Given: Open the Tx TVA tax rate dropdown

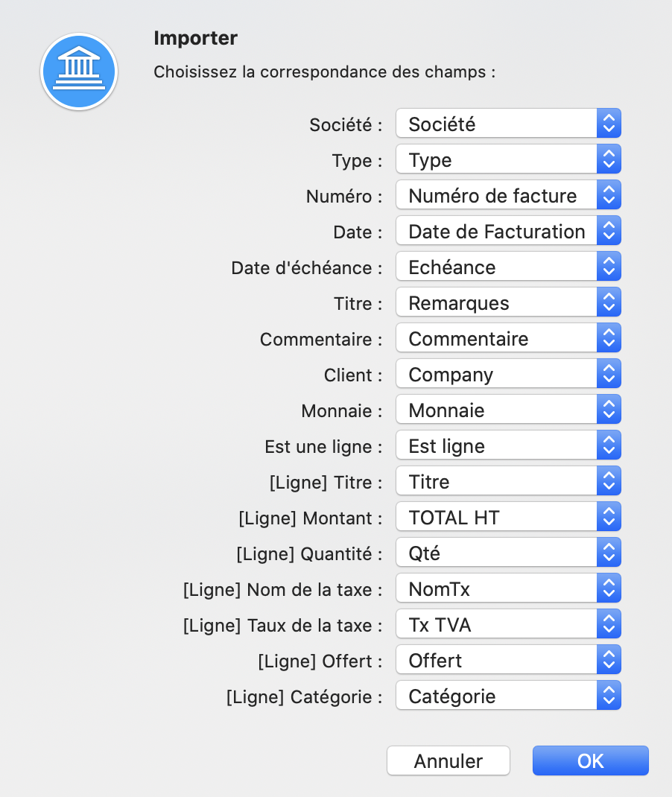Looking at the screenshot, I should (x=508, y=623).
